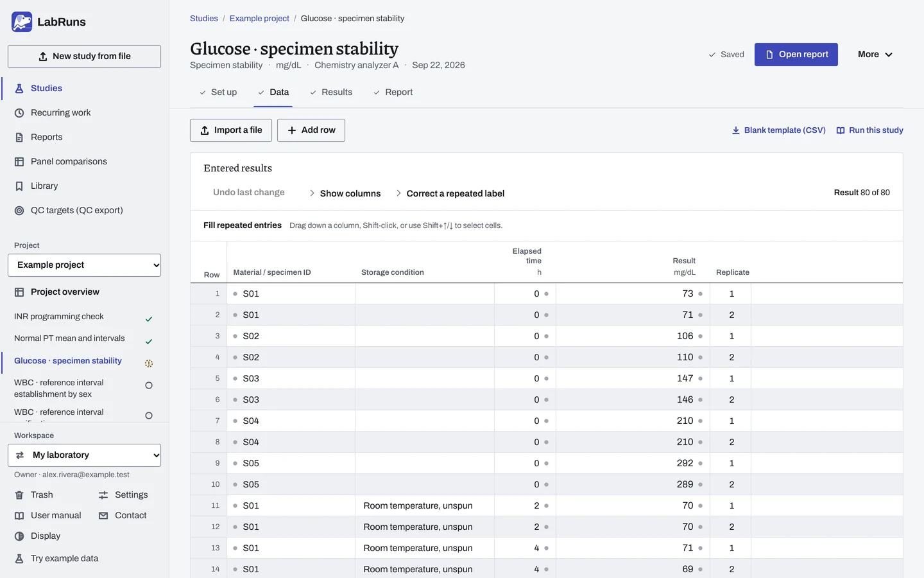The height and width of the screenshot is (578, 924).
Task: Follow the Example project breadcrumb
Action: (x=259, y=19)
